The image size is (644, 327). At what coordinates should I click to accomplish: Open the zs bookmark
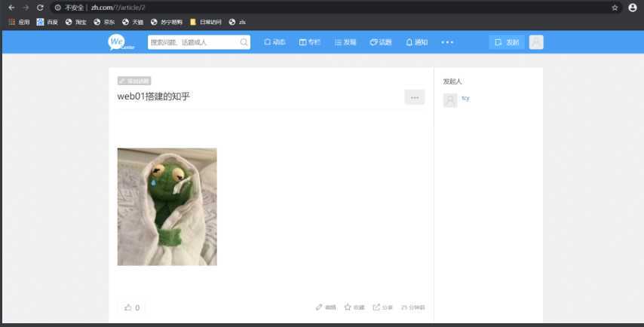coord(238,22)
